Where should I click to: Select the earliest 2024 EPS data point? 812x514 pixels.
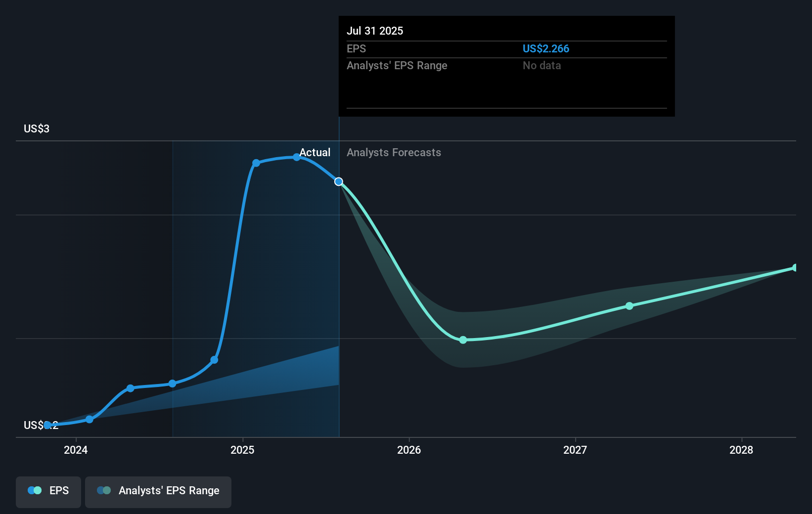click(47, 425)
